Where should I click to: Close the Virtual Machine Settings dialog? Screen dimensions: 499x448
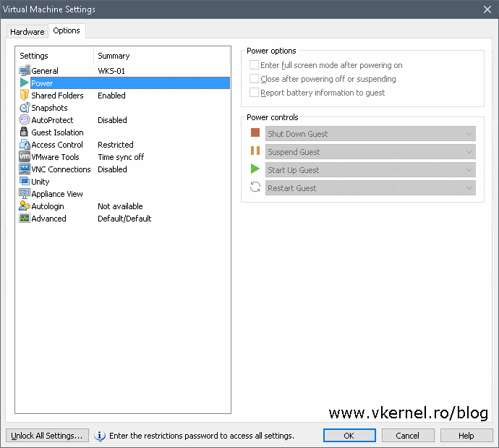click(487, 9)
